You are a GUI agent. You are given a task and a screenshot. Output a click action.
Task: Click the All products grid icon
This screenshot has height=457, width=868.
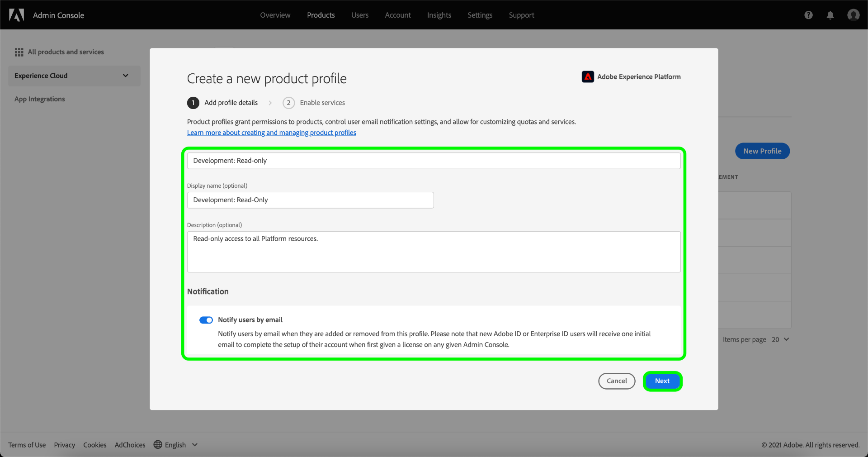tap(19, 52)
